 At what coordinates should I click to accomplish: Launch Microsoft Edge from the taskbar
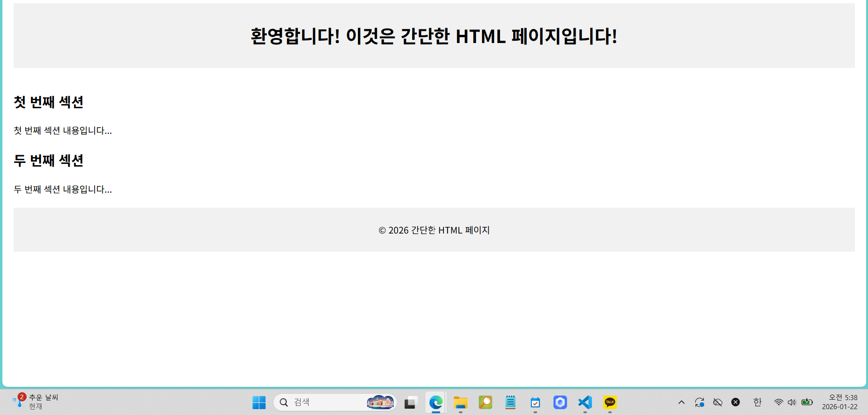point(435,402)
